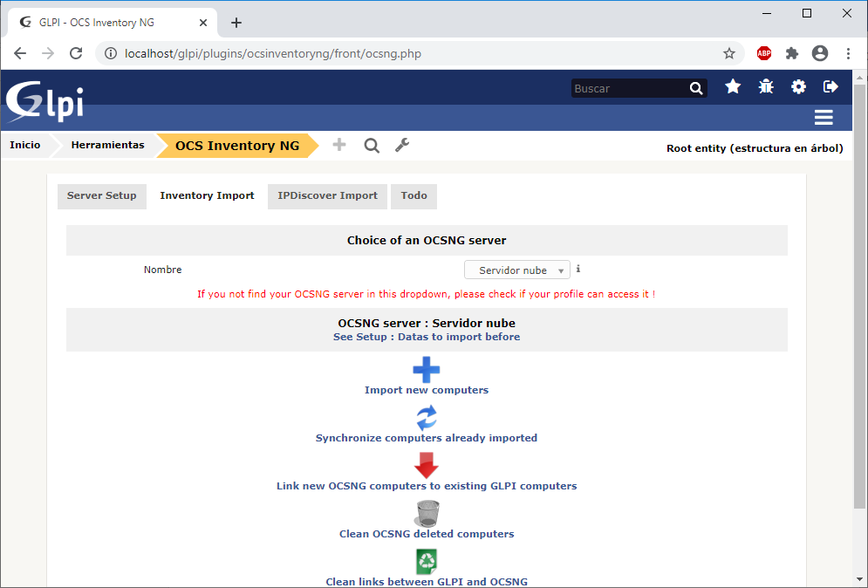The width and height of the screenshot is (868, 588).
Task: Expand the Servidor nube dropdown
Action: pyautogui.click(x=517, y=270)
